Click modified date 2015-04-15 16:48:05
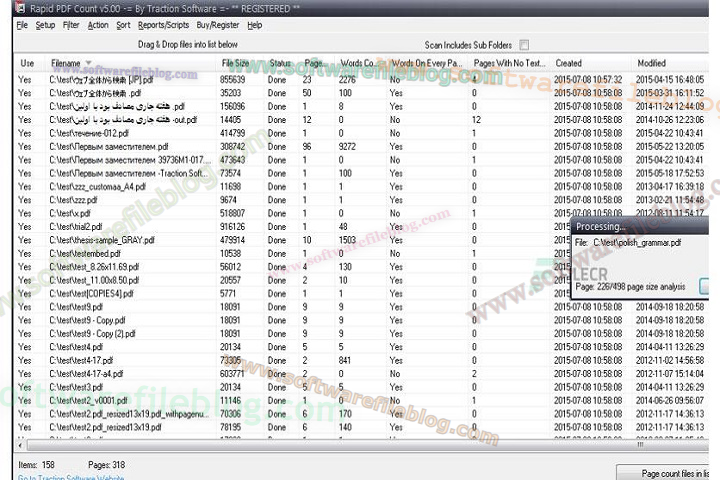This screenshot has width=720, height=480. 669,80
